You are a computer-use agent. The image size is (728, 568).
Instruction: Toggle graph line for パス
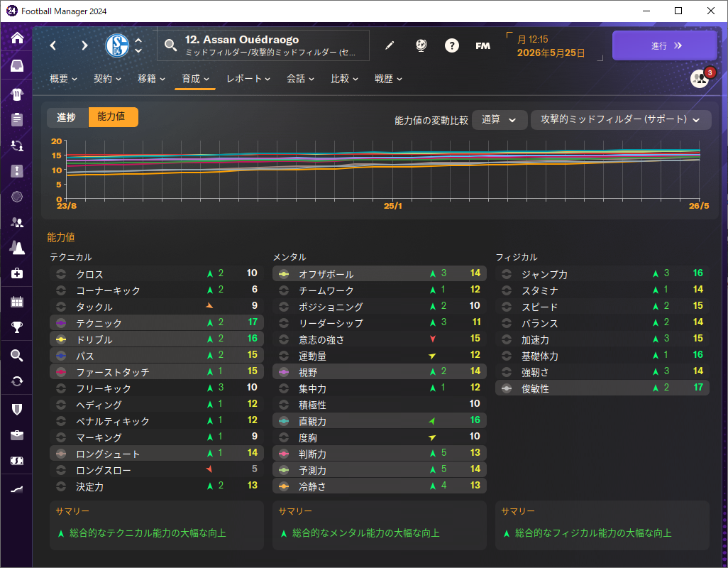61,356
